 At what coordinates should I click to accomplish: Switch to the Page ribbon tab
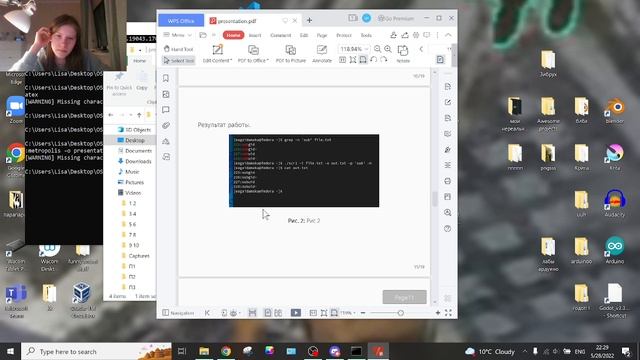(x=322, y=36)
